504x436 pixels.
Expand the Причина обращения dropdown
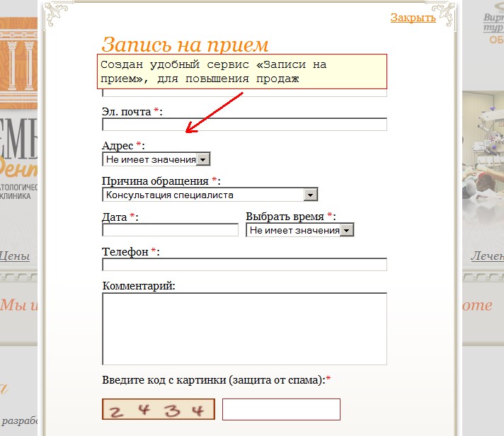click(x=210, y=195)
